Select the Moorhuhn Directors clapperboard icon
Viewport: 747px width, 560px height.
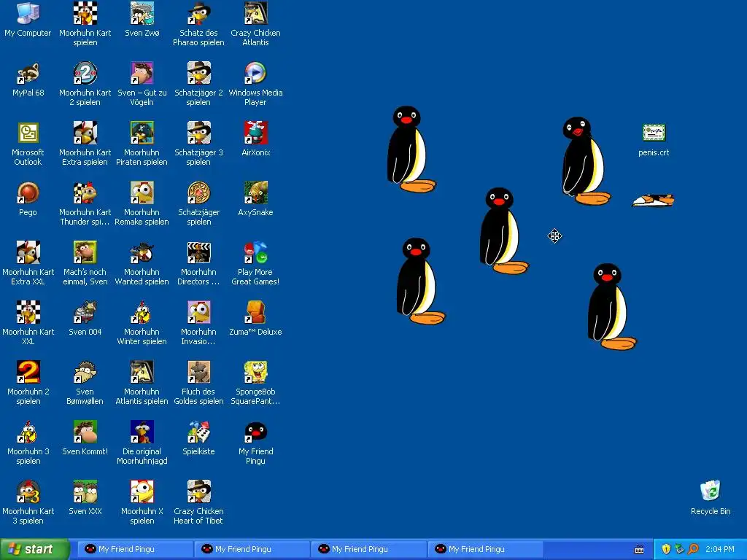tap(198, 252)
